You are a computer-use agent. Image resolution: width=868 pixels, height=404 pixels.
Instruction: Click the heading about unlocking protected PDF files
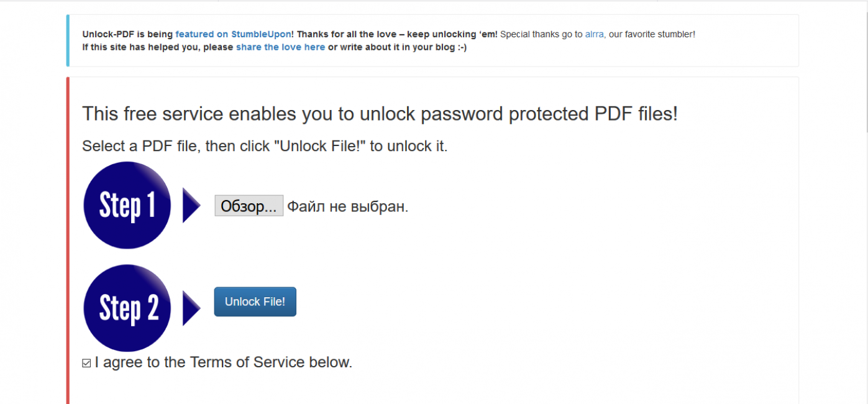pos(380,114)
